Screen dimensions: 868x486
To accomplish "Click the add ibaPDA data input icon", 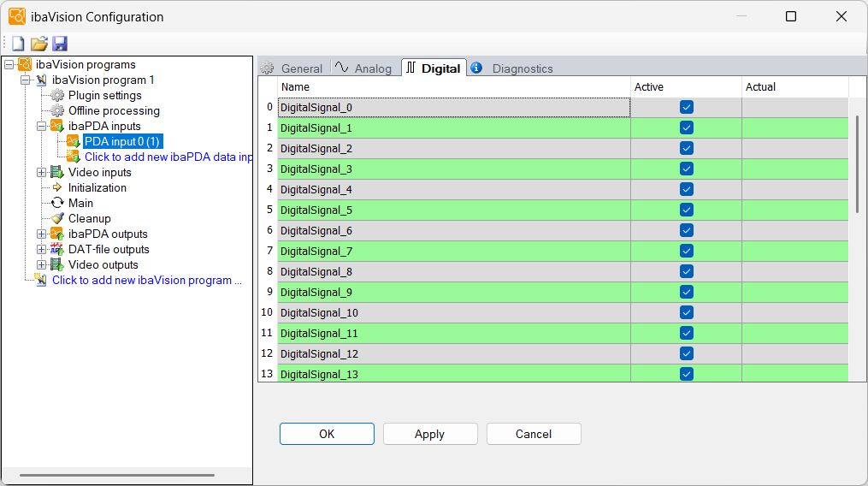I will [73, 157].
